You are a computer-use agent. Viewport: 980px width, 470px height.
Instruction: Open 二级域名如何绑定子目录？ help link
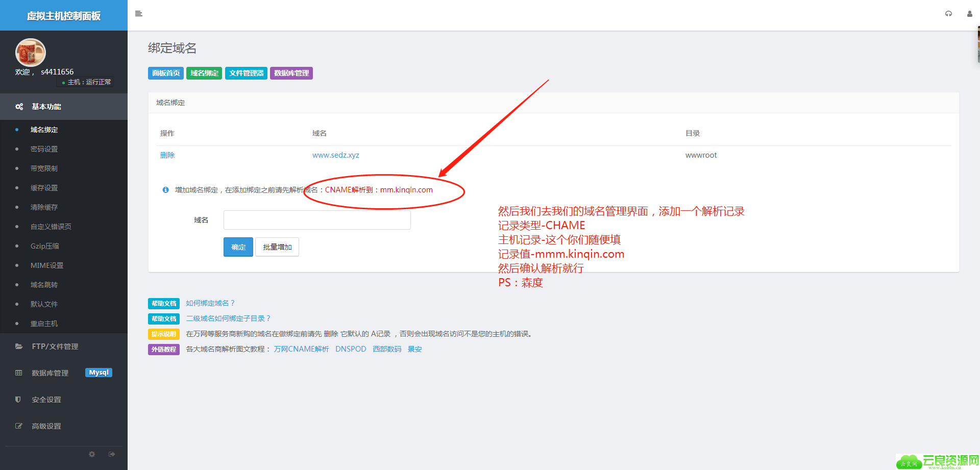(x=228, y=318)
